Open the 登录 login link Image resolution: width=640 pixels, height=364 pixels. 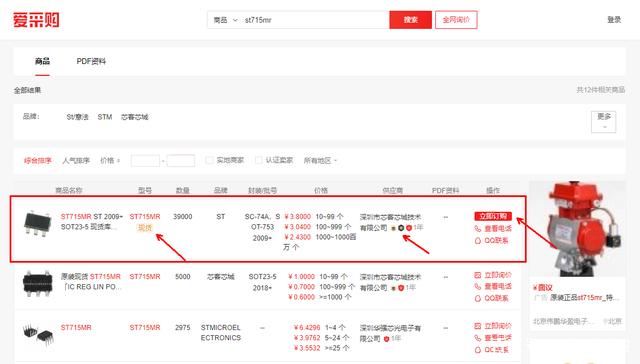click(614, 20)
